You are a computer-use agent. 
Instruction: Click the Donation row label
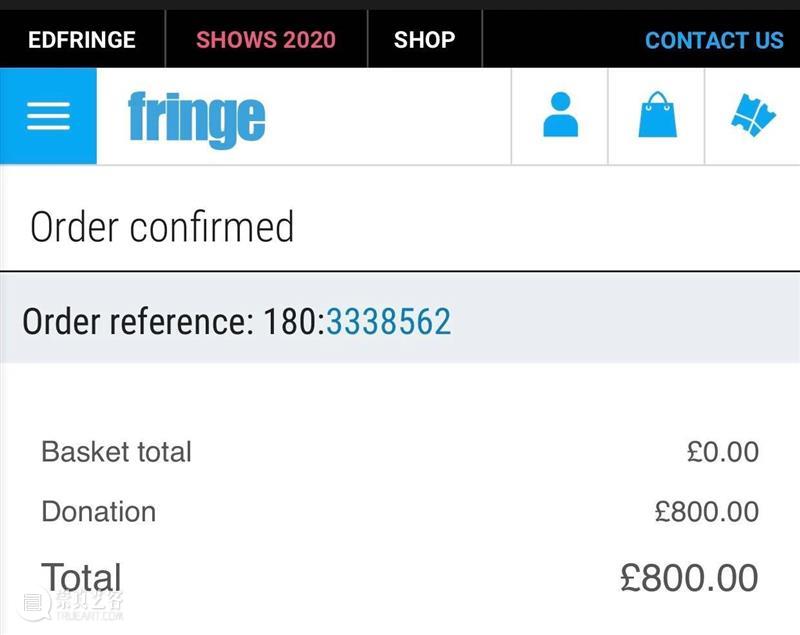tap(98, 512)
